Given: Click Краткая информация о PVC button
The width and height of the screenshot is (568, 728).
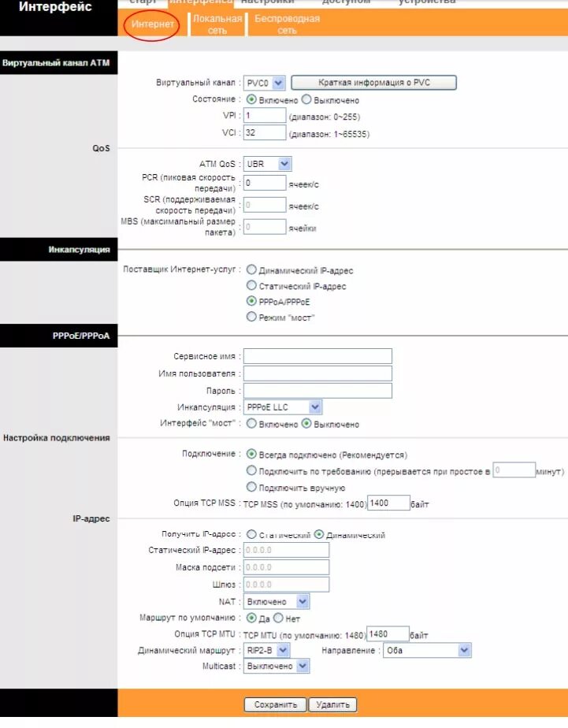Looking at the screenshot, I should pos(373,83).
